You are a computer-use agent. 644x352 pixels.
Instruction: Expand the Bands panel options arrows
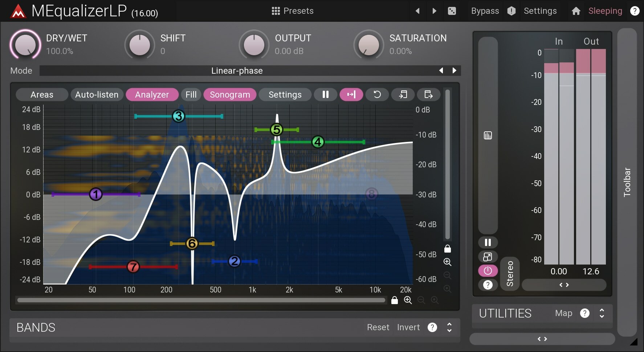pyautogui.click(x=449, y=328)
